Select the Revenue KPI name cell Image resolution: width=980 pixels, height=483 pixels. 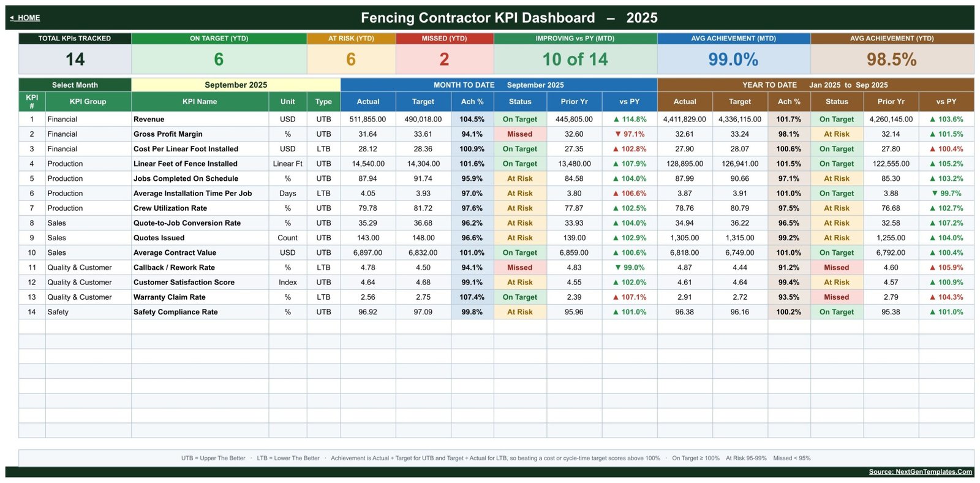click(x=200, y=120)
